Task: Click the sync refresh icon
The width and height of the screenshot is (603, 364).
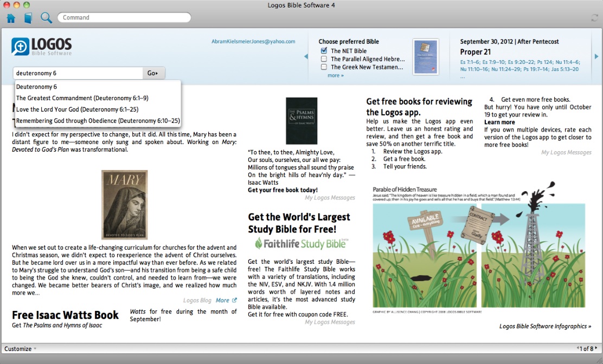Action: [x=595, y=18]
